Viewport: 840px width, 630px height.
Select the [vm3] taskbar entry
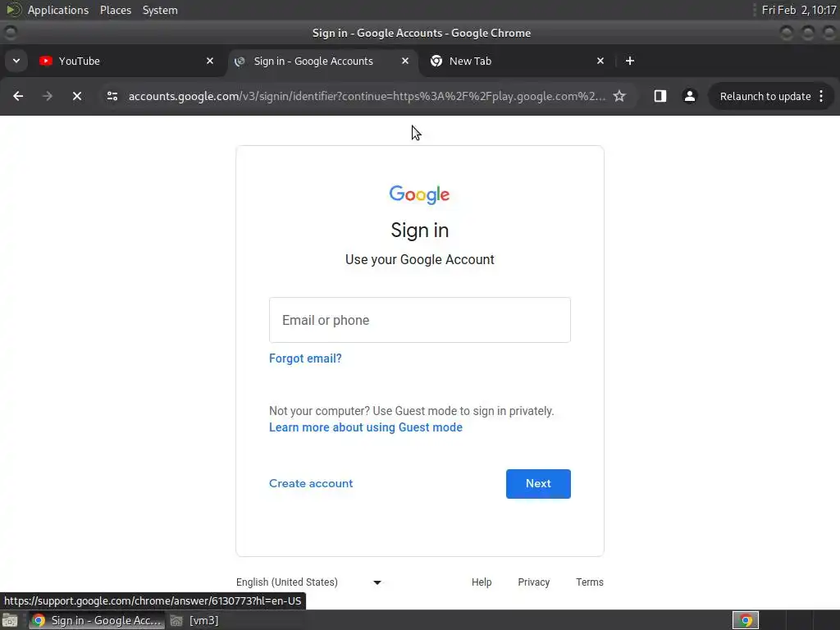coord(195,620)
